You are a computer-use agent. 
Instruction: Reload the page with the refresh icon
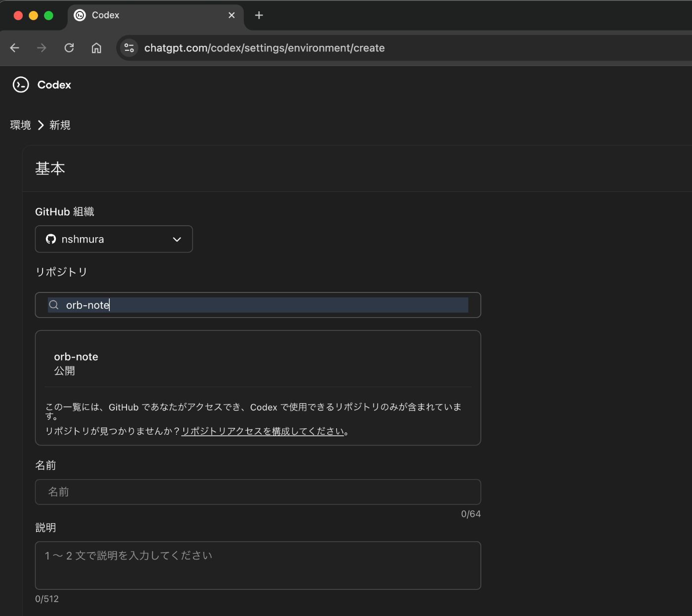pyautogui.click(x=69, y=48)
